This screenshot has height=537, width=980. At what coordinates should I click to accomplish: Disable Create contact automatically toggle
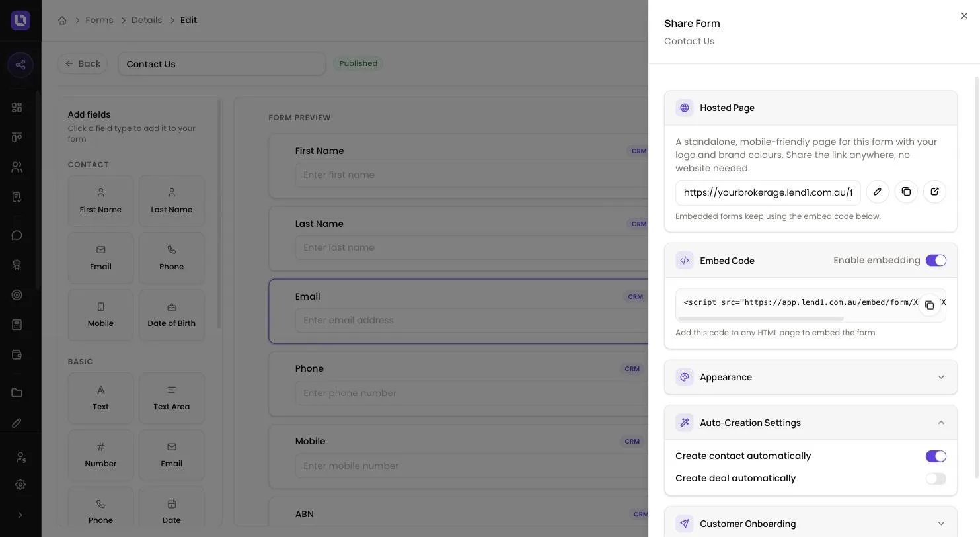coord(936,456)
